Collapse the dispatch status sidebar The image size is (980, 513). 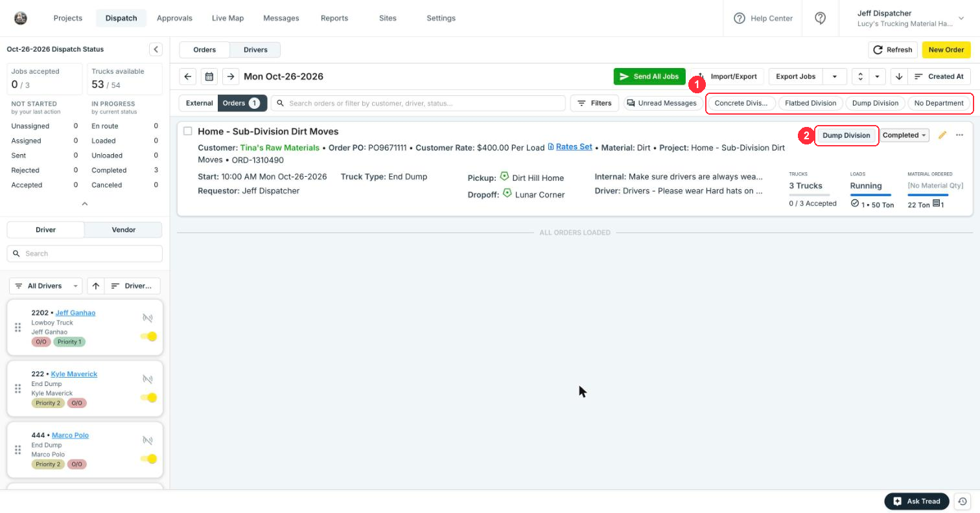coord(156,49)
